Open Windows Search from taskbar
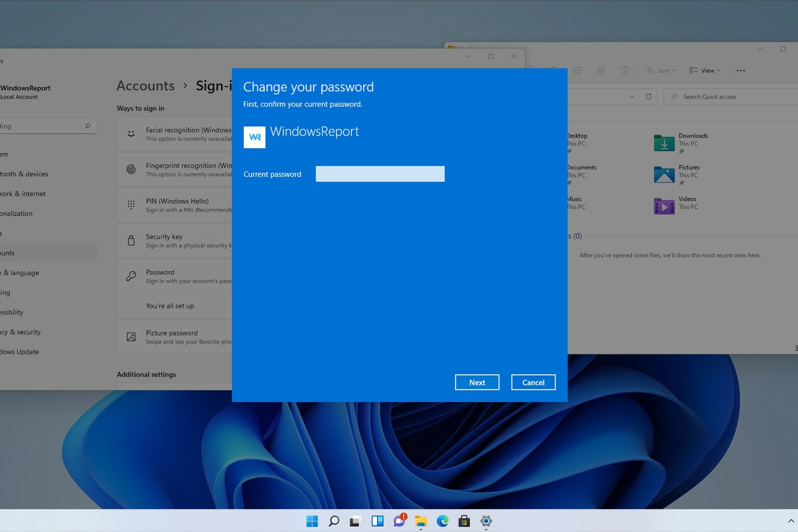Screen dimensions: 798x532 (x=334, y=521)
